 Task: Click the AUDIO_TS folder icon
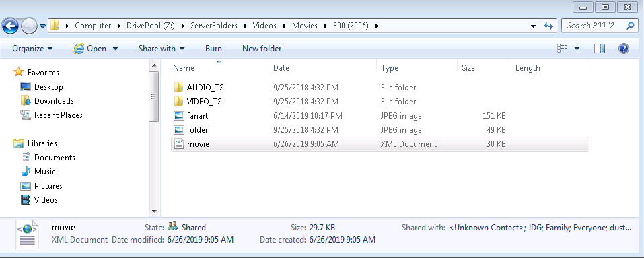point(178,87)
